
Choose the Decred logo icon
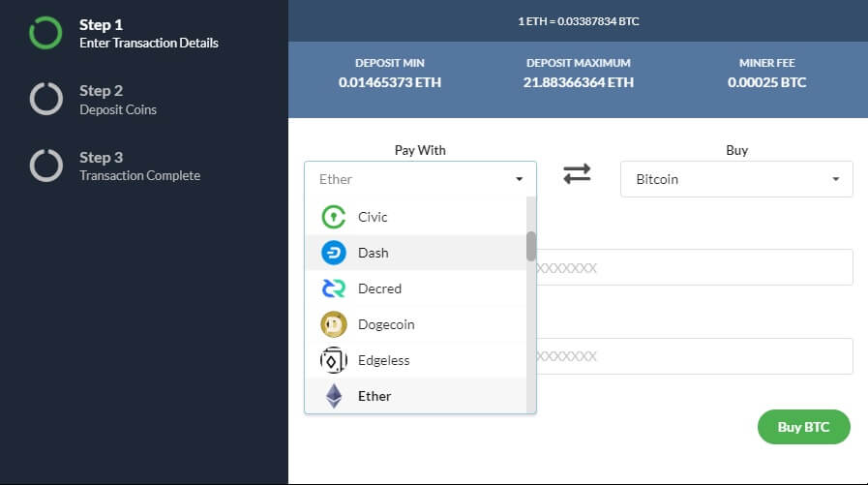point(333,288)
